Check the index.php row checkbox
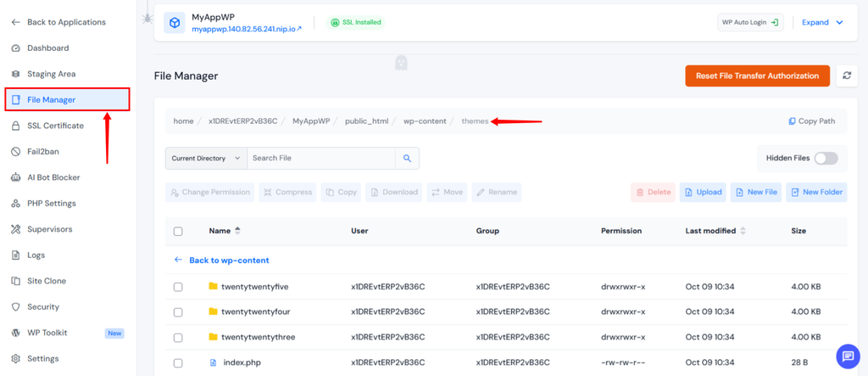 pyautogui.click(x=178, y=362)
